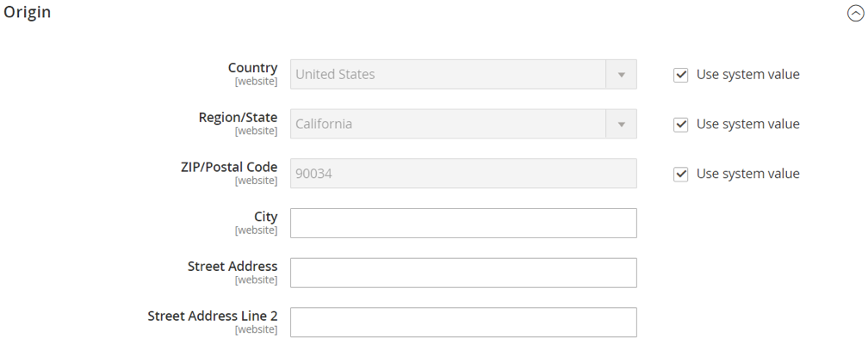This screenshot has height=344, width=868.
Task: Click the ZIP/Postal Code field showing 90034
Action: coord(463,174)
